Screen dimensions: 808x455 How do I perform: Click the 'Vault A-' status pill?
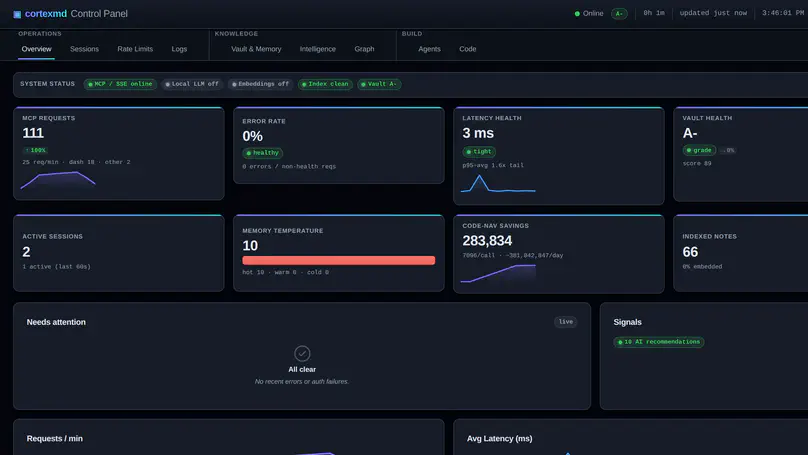click(x=379, y=84)
